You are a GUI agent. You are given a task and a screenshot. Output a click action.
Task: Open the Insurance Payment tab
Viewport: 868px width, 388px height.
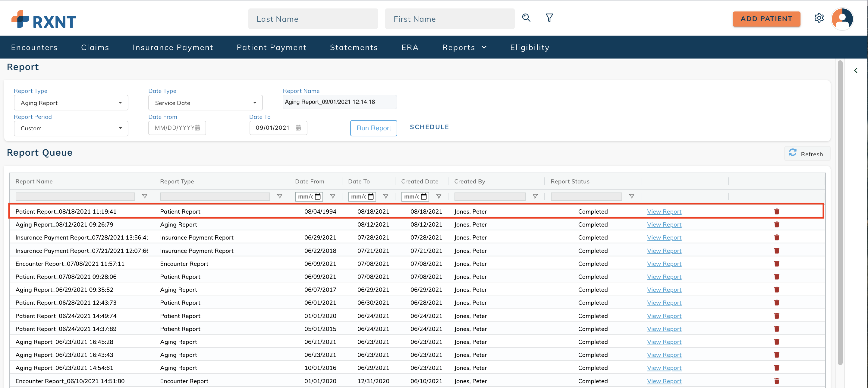coord(173,47)
